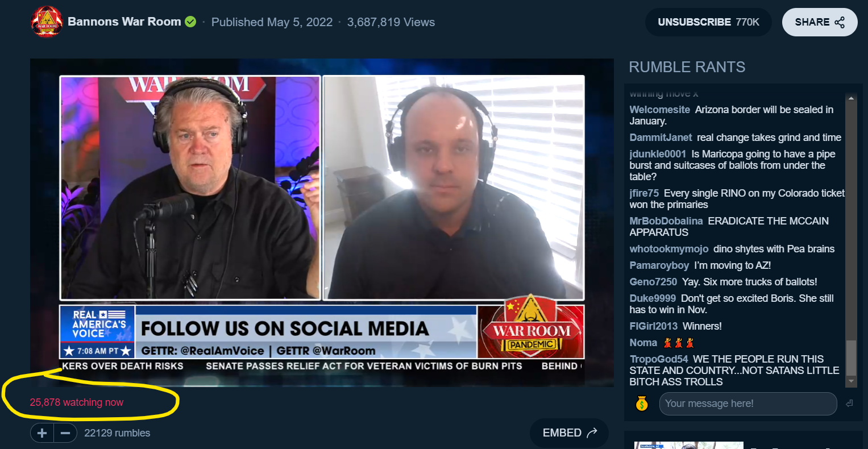The image size is (868, 449).
Task: Select the TropoGod54 username
Action: point(659,359)
